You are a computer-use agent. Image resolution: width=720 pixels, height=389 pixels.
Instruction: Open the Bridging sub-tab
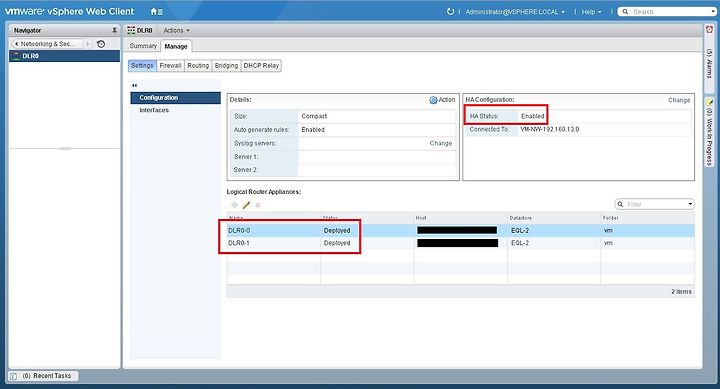tap(226, 66)
